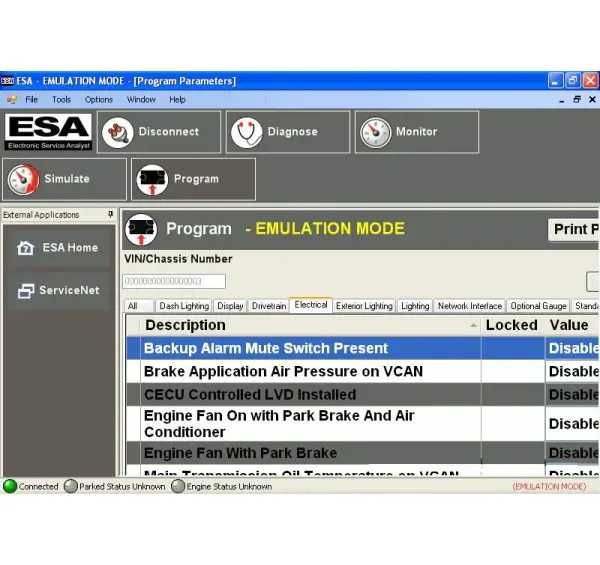
Task: Switch to the Lighting tab
Action: point(415,306)
